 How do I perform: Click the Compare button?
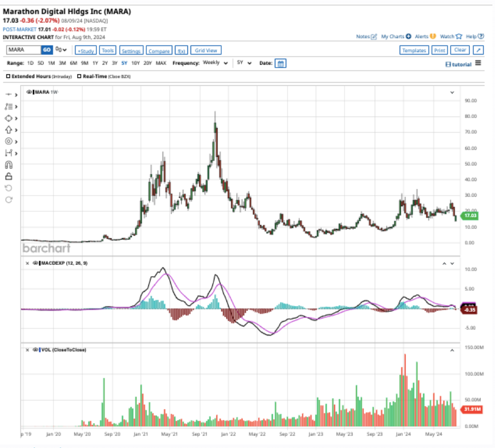(159, 50)
